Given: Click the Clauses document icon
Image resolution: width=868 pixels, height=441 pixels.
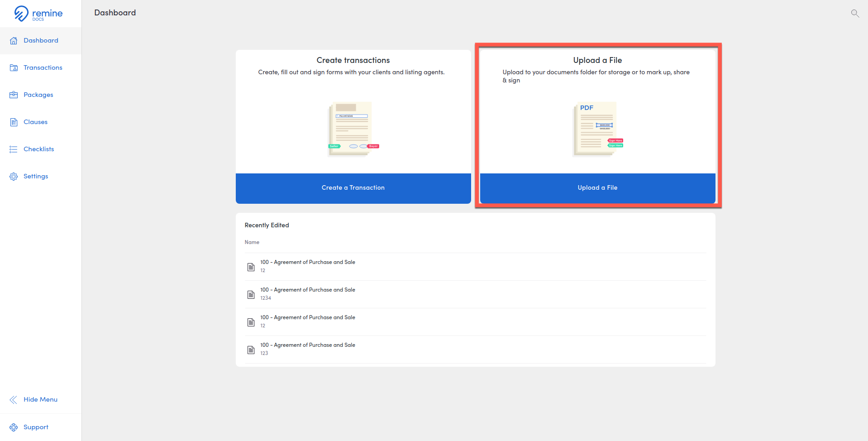Looking at the screenshot, I should (x=14, y=122).
